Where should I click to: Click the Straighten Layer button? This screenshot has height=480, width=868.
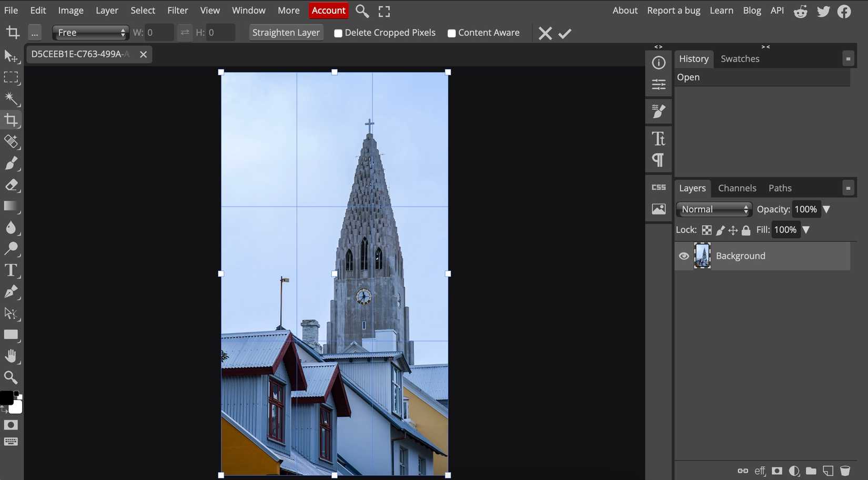click(286, 33)
